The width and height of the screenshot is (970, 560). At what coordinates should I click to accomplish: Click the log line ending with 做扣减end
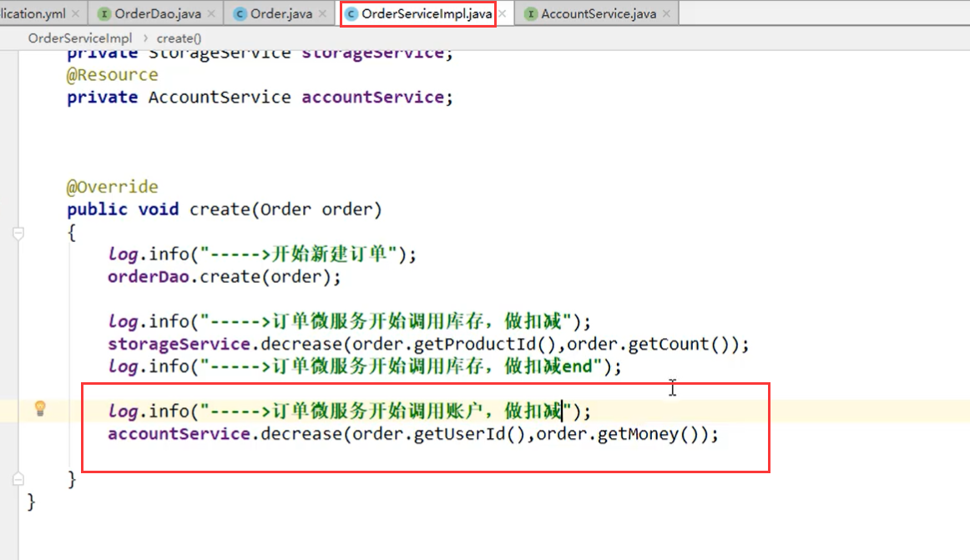point(364,366)
